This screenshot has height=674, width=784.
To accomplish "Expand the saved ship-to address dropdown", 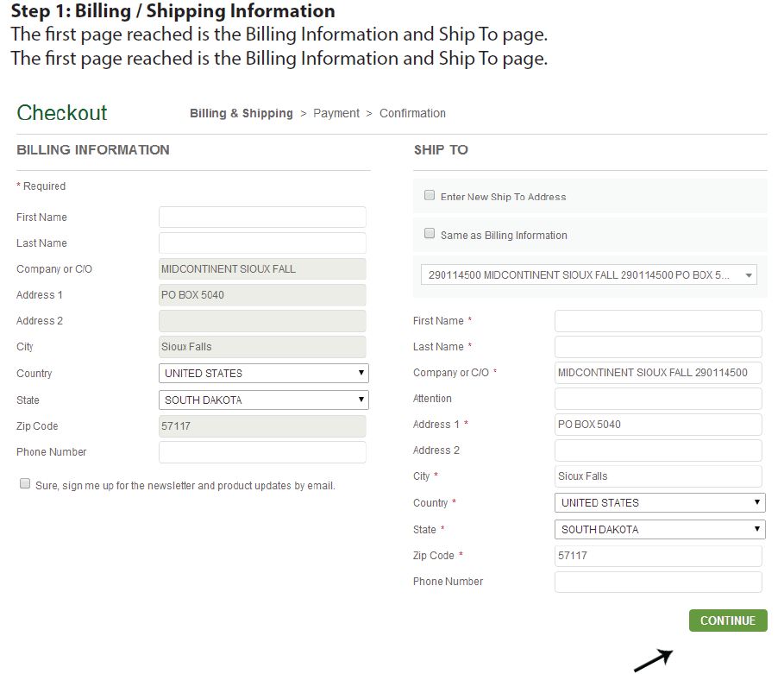I will [590, 275].
